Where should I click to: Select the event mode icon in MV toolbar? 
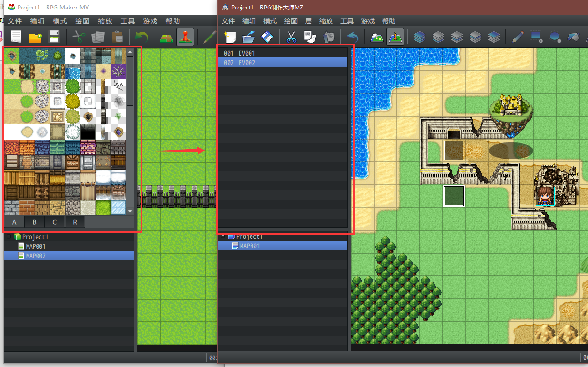click(x=185, y=37)
